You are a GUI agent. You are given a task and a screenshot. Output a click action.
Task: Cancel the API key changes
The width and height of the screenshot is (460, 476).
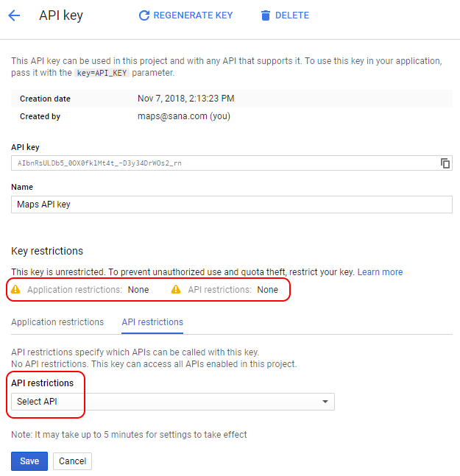(x=72, y=461)
